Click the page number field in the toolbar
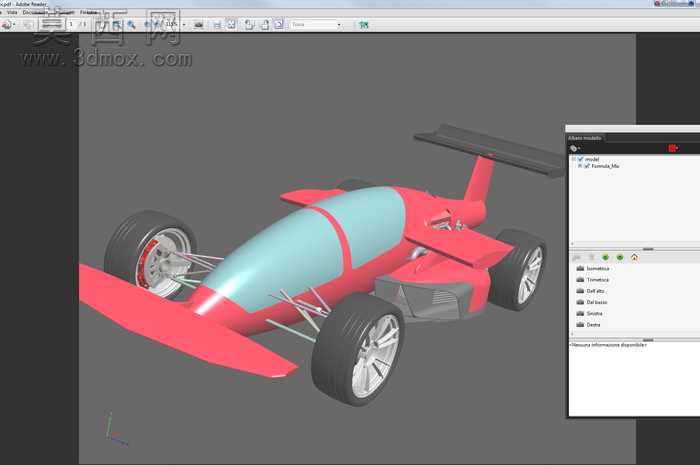Image resolution: width=700 pixels, height=465 pixels. (71, 25)
